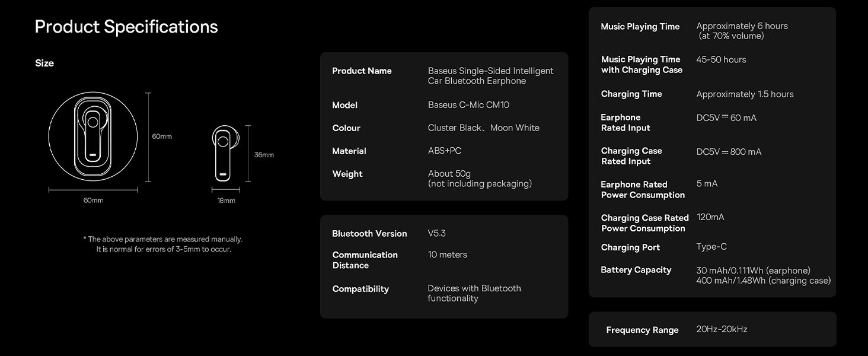Click the Compatibility row label
The height and width of the screenshot is (356, 868).
click(360, 289)
